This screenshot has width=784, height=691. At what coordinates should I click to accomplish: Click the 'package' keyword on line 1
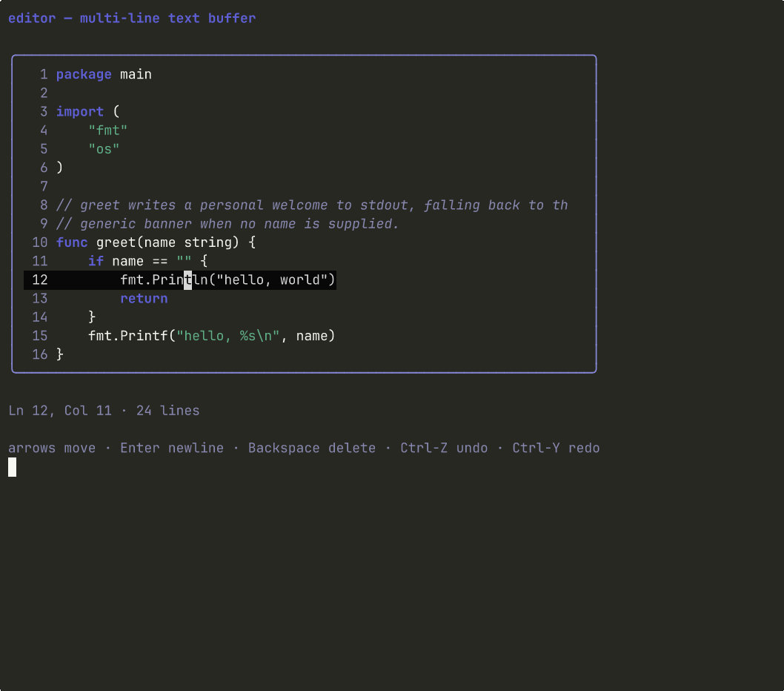(x=84, y=75)
